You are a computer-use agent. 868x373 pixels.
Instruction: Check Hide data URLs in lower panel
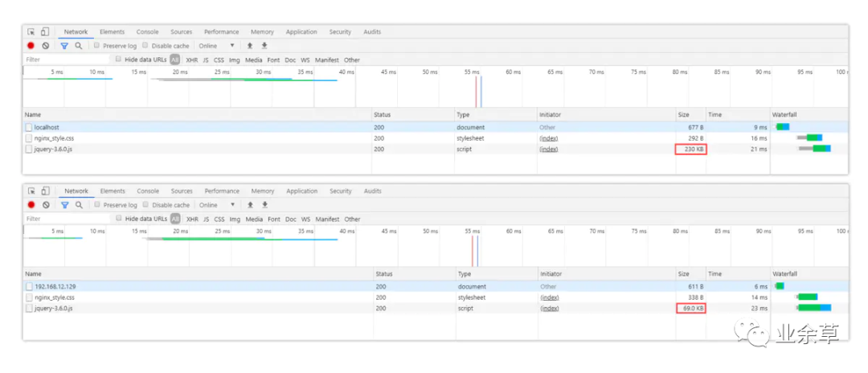click(x=119, y=219)
